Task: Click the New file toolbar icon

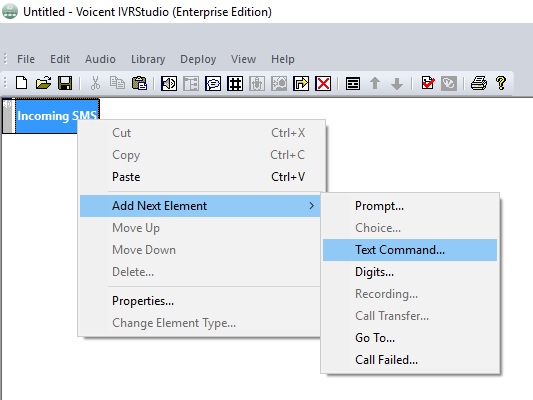Action: click(x=22, y=83)
